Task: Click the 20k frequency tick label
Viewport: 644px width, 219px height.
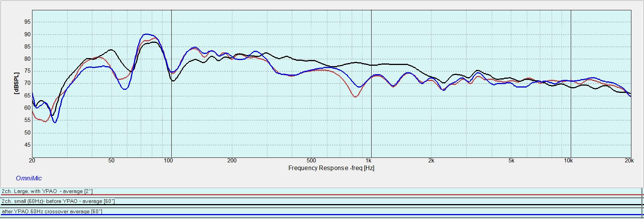Action: click(x=629, y=161)
